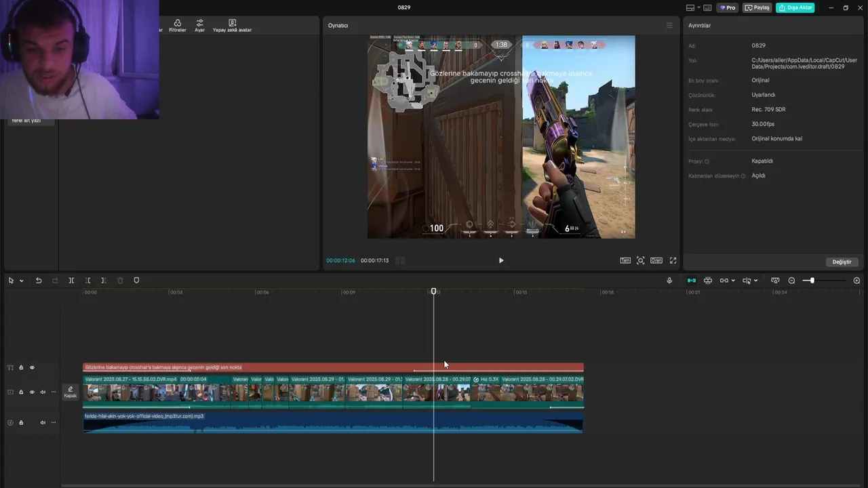Click the video track type icon

pyautogui.click(x=10, y=392)
